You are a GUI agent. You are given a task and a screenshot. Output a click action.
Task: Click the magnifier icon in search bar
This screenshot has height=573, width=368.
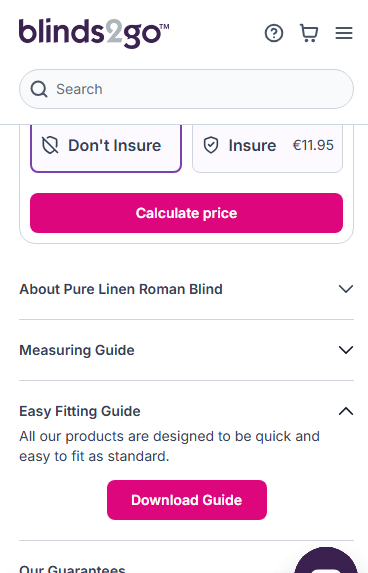(39, 89)
